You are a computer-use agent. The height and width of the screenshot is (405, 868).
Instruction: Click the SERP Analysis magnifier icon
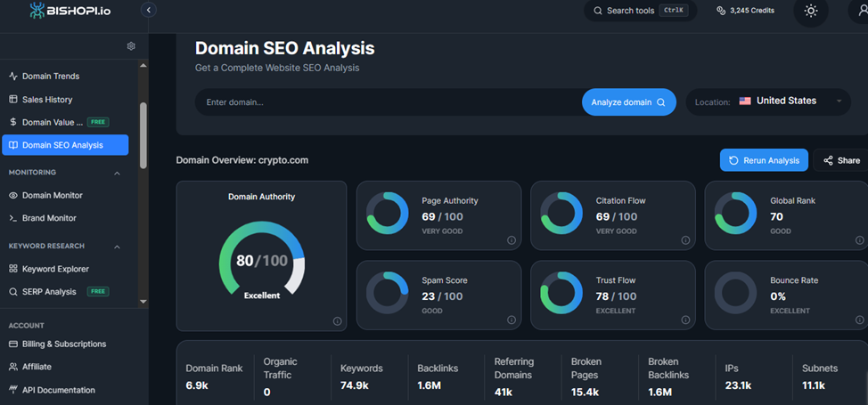[x=13, y=292]
